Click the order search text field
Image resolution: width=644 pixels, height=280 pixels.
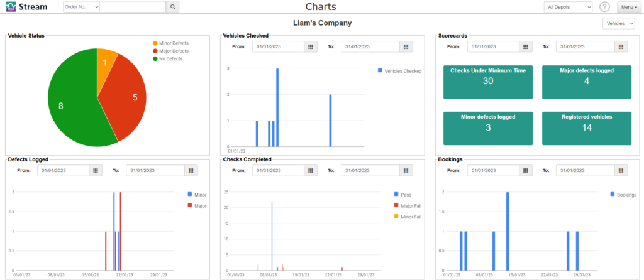pyautogui.click(x=133, y=6)
